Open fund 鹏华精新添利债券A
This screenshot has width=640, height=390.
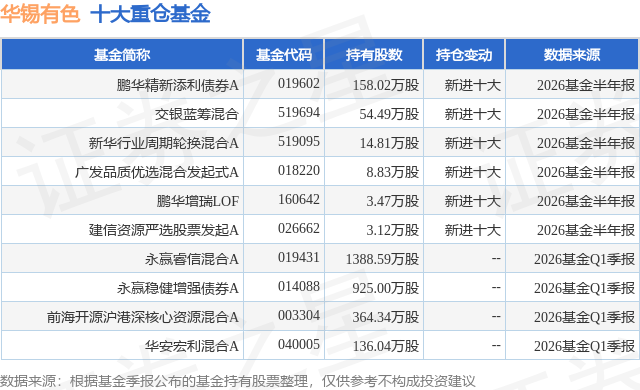178,85
